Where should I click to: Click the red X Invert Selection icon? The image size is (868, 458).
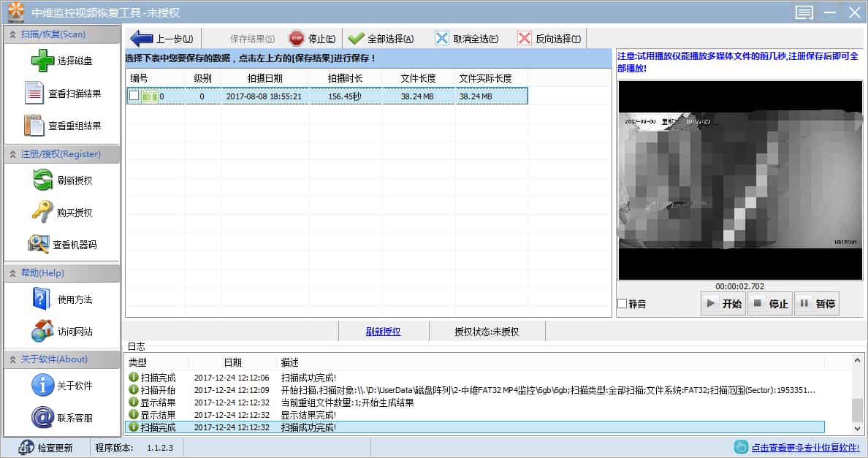(x=524, y=38)
